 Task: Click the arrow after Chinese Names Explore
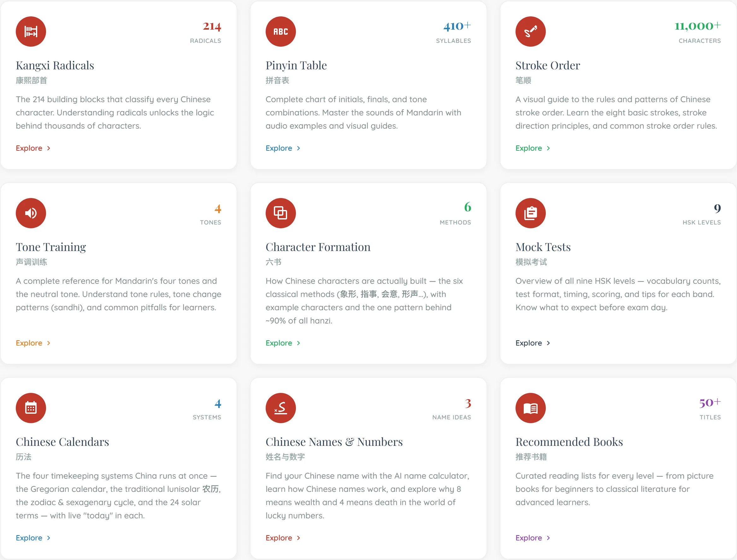tap(298, 538)
